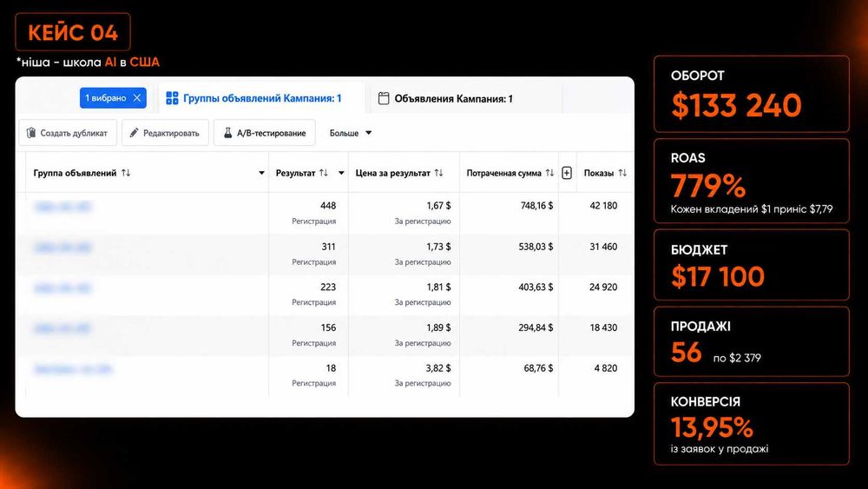The width and height of the screenshot is (868, 489).
Task: Sort by Группа объявлений column arrows
Action: coord(126,173)
